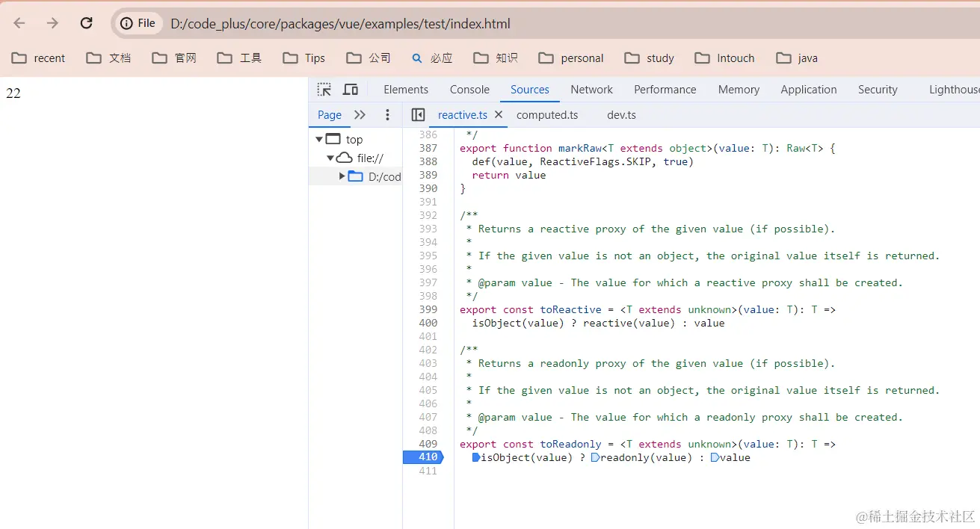Open the 工具 bookmarks folder
980x529 pixels.
click(x=239, y=58)
